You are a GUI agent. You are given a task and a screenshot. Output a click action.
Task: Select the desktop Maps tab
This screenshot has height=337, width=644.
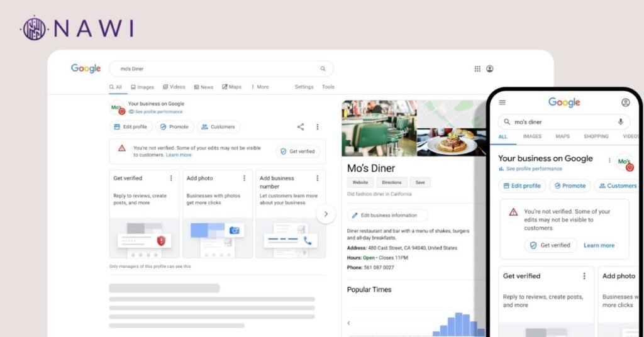[x=231, y=87]
